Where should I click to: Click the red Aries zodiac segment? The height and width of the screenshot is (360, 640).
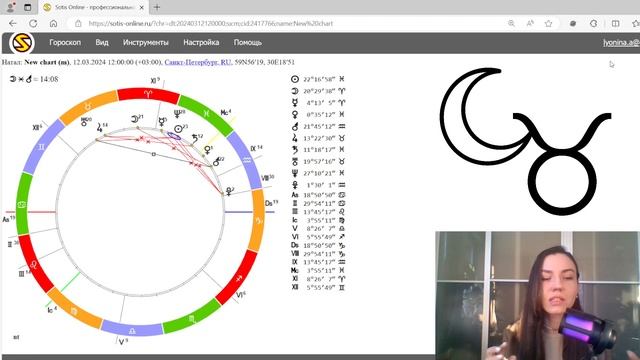click(x=148, y=95)
